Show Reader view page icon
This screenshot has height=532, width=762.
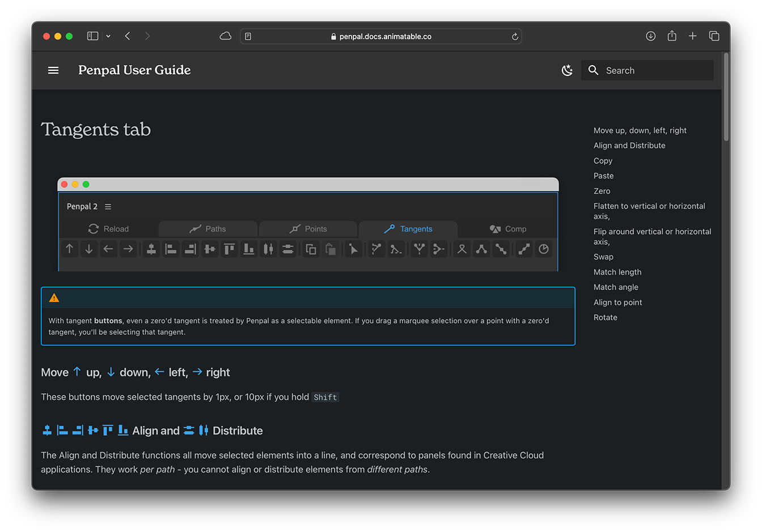248,36
